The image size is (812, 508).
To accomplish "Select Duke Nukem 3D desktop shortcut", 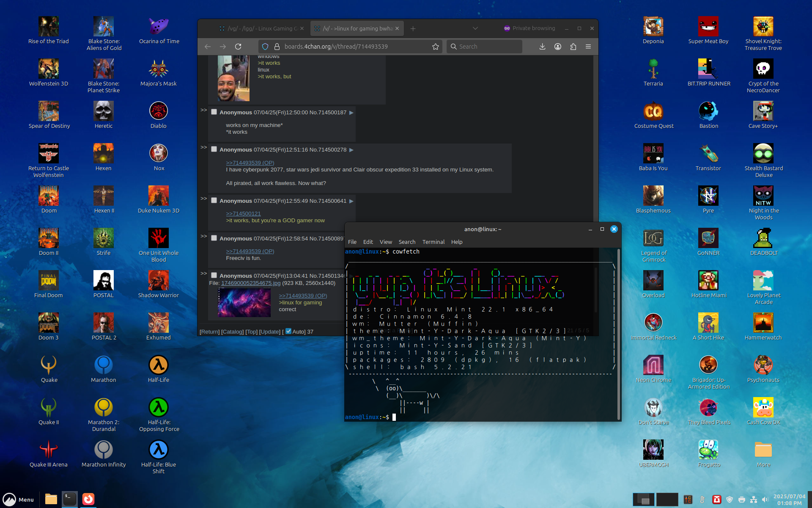I will tap(159, 199).
